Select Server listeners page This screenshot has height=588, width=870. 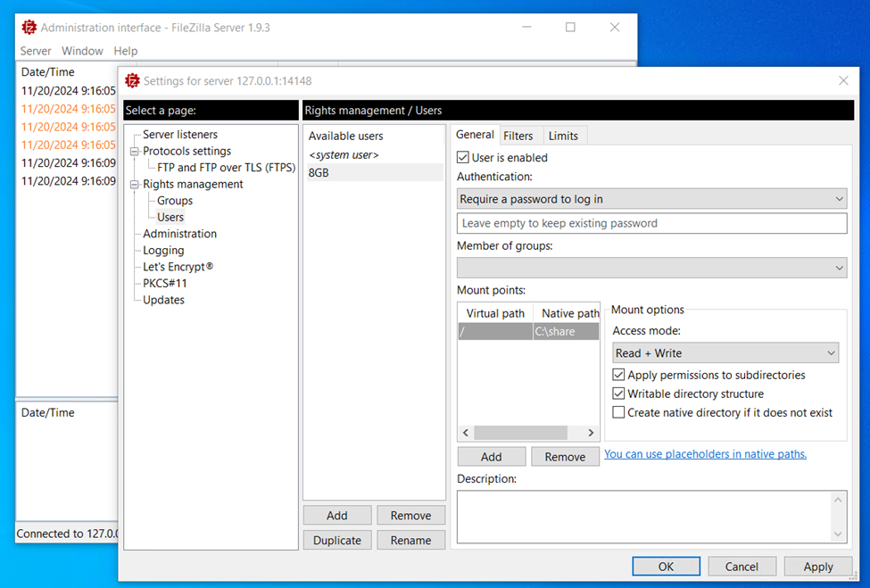tap(179, 134)
